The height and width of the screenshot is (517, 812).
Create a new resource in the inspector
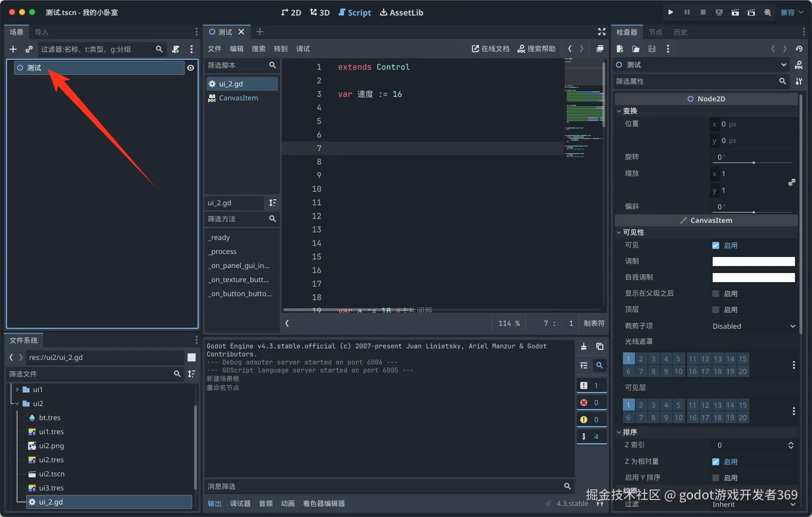click(620, 49)
